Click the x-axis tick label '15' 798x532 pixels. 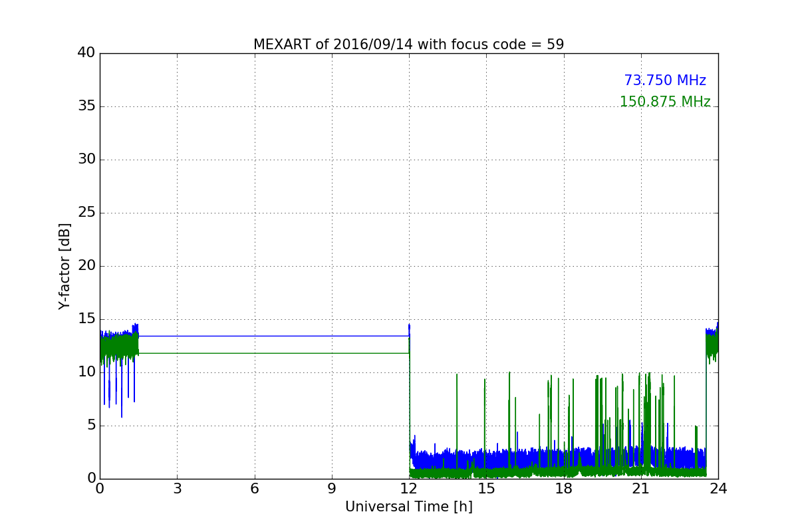click(x=486, y=489)
